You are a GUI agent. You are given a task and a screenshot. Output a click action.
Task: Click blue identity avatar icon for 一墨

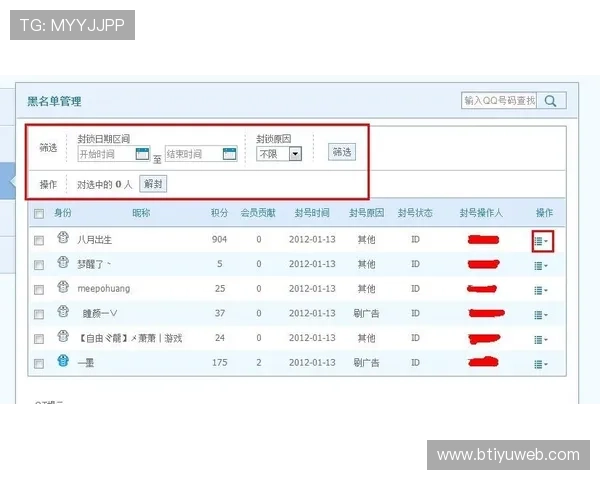63,361
